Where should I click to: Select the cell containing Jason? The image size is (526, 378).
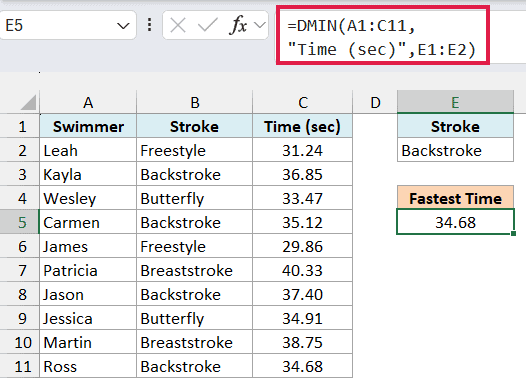click(88, 294)
